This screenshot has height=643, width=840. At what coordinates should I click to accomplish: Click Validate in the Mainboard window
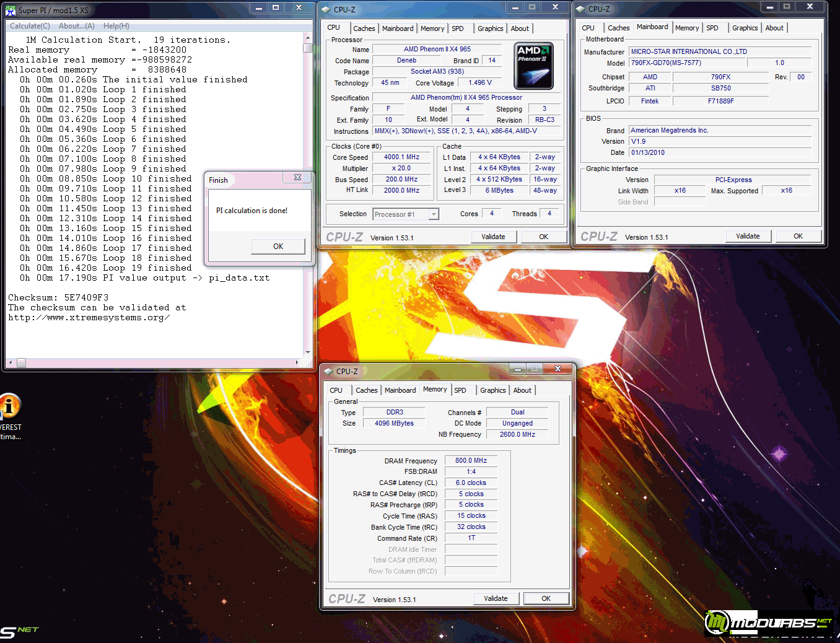tap(748, 236)
